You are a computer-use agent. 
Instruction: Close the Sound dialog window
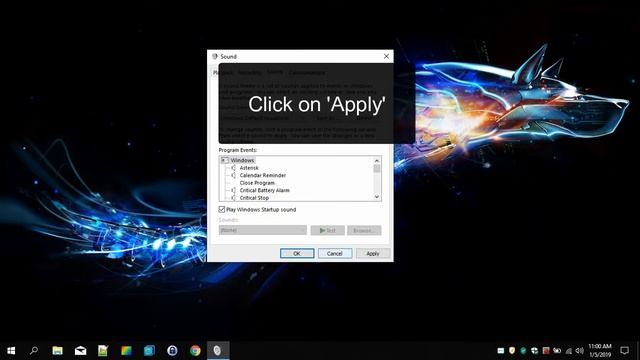pos(386,56)
